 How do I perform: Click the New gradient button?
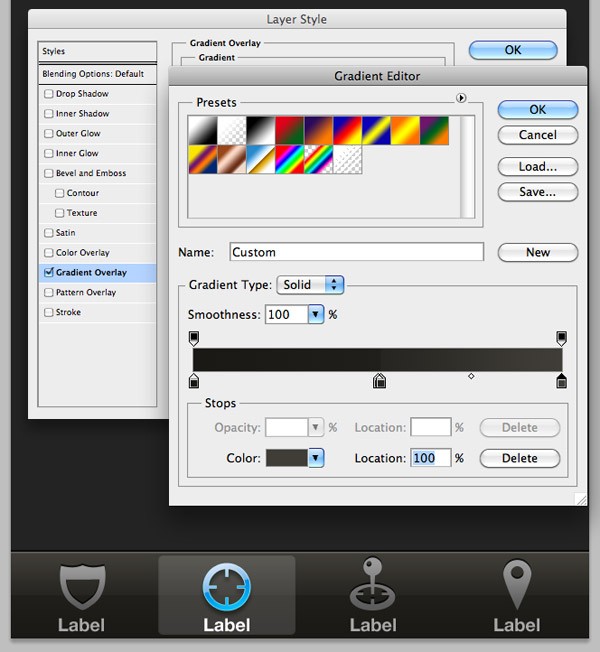click(x=538, y=252)
